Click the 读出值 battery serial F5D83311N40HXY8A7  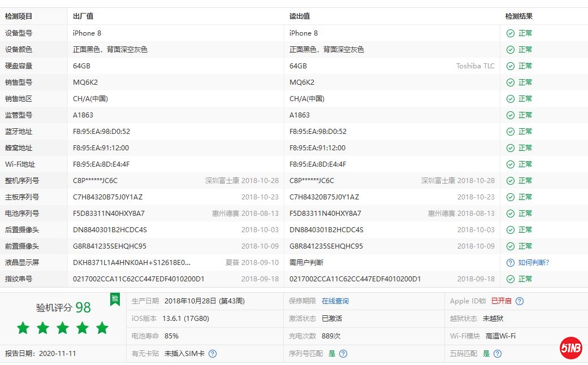coord(325,214)
